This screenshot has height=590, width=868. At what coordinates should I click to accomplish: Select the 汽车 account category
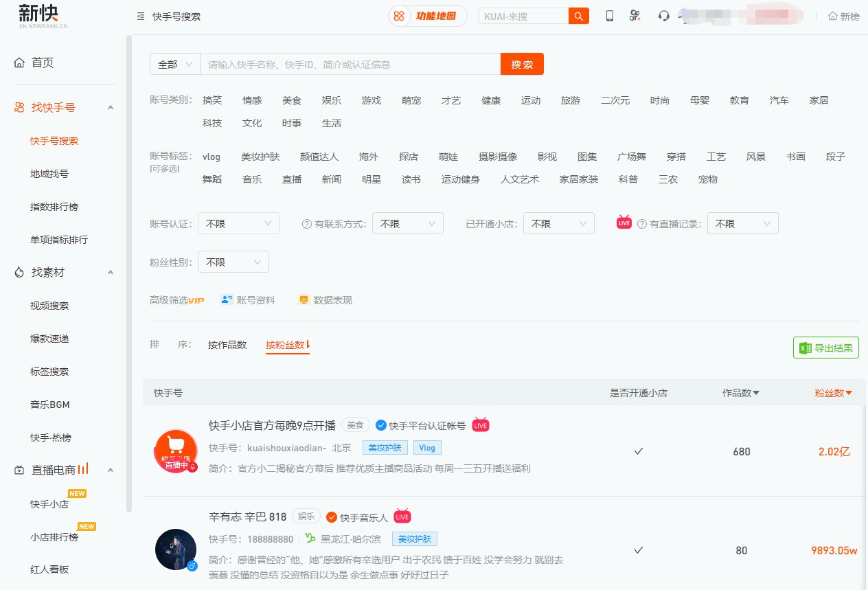click(779, 100)
